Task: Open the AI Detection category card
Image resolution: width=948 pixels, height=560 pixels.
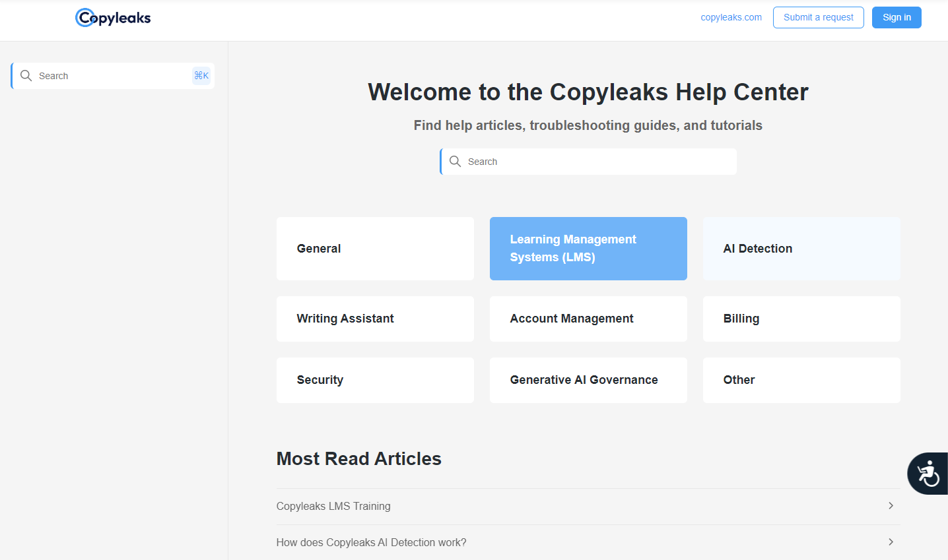Action: [x=801, y=249]
